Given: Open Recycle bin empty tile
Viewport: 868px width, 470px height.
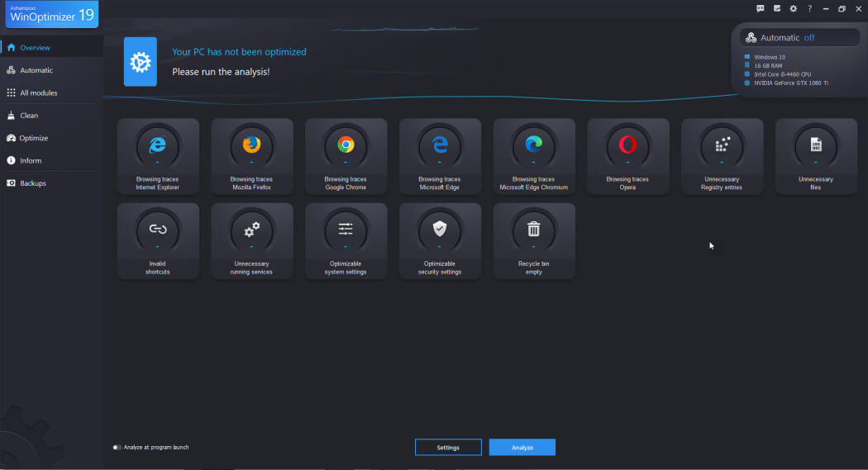Looking at the screenshot, I should [534, 241].
